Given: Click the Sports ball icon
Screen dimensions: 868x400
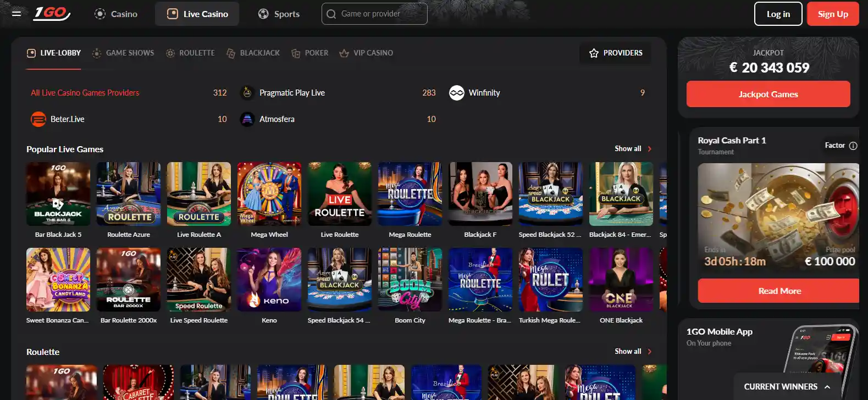Looking at the screenshot, I should click(263, 14).
